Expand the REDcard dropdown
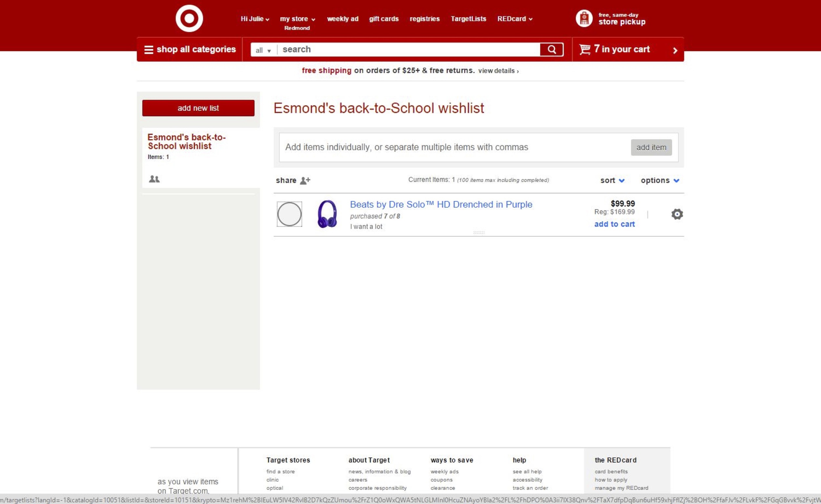This screenshot has height=504, width=821. point(515,19)
